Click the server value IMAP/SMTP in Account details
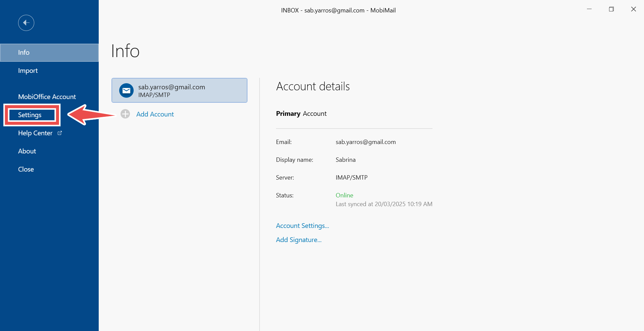This screenshot has width=644, height=331. [x=352, y=178]
